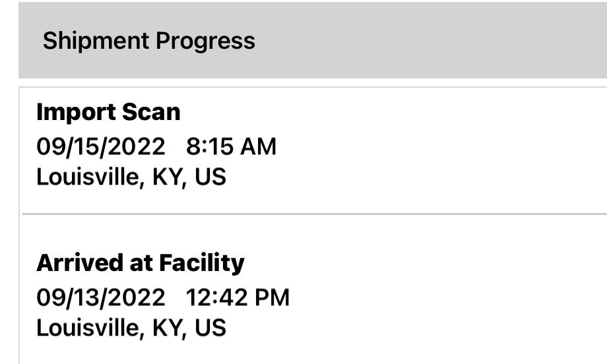
Task: Open the Arrived at Facility status heading
Action: pyautogui.click(x=140, y=263)
